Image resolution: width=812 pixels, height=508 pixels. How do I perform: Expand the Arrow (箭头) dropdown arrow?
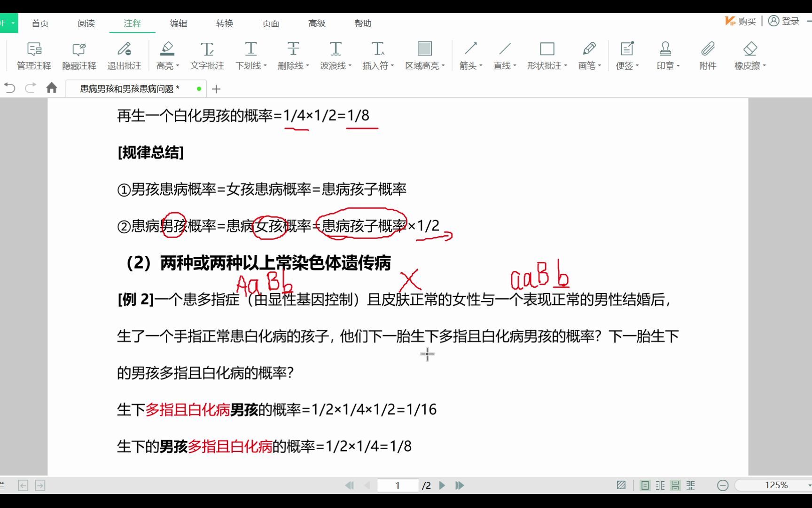click(481, 66)
